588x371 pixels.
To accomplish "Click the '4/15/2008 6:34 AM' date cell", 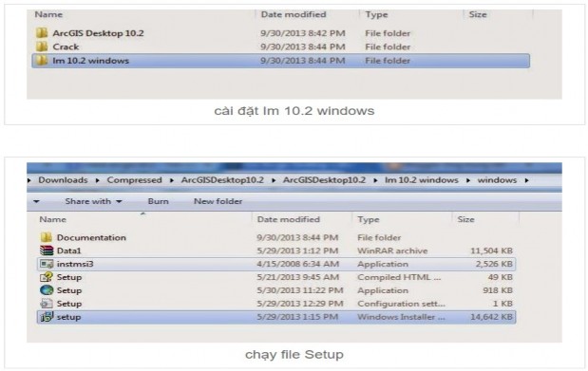I will (297, 264).
